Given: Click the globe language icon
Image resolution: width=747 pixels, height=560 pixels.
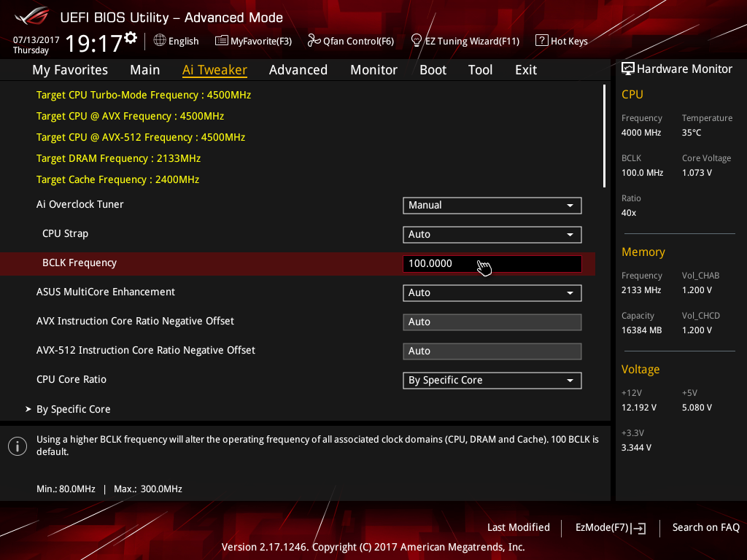Looking at the screenshot, I should (160, 41).
